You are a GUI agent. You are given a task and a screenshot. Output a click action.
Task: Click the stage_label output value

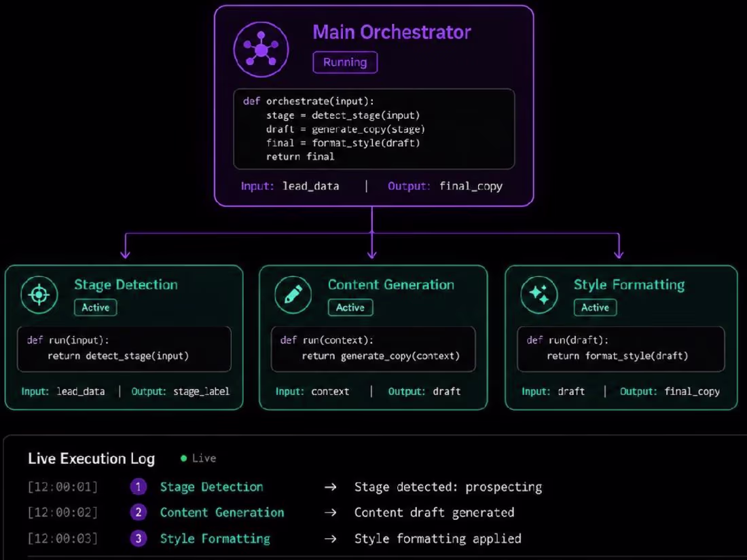click(x=201, y=392)
